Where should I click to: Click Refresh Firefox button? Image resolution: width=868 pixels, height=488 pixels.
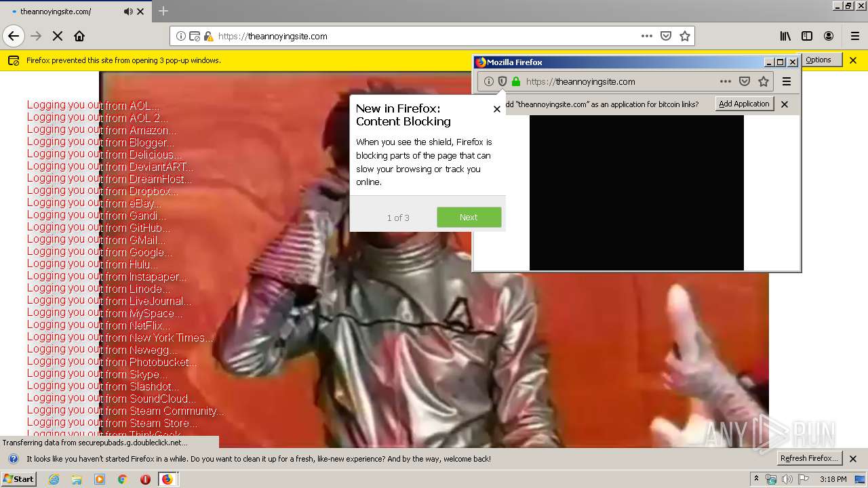click(809, 458)
